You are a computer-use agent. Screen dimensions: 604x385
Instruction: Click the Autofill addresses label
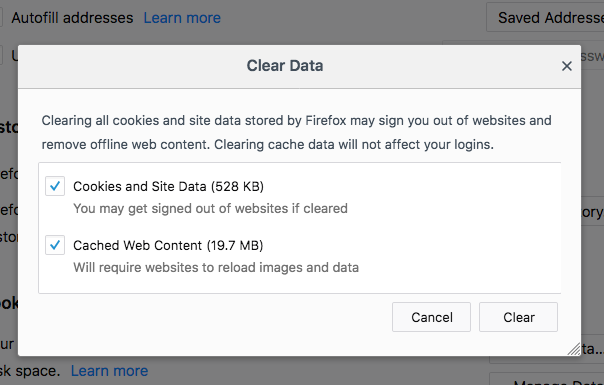pos(72,18)
